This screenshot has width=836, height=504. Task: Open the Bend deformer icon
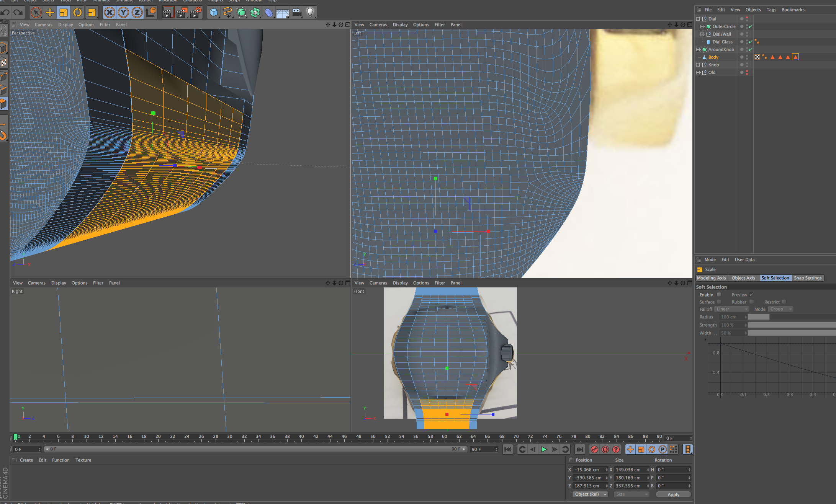pyautogui.click(x=269, y=13)
